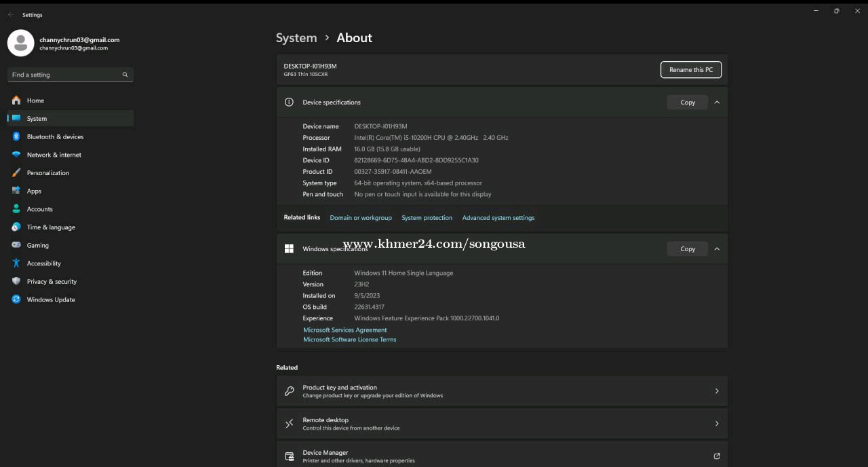Viewport: 868px width, 467px height.
Task: Click the System monitor icon in sidebar
Action: 16,118
